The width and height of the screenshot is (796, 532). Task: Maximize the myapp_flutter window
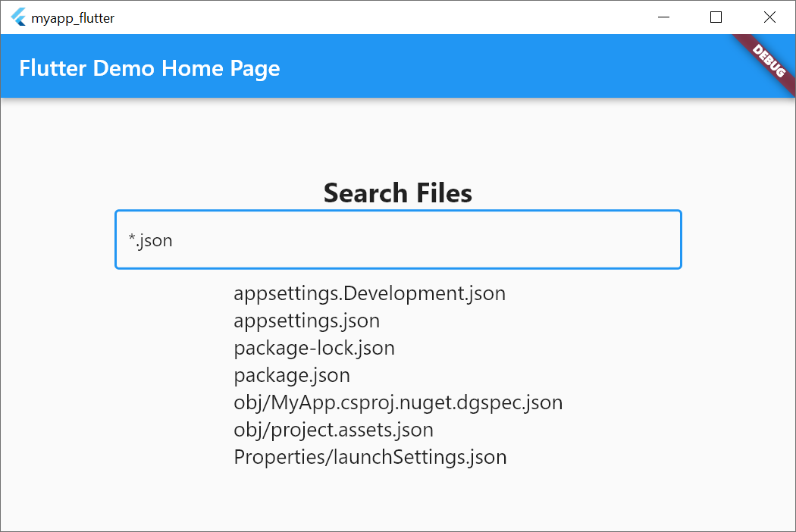point(716,17)
